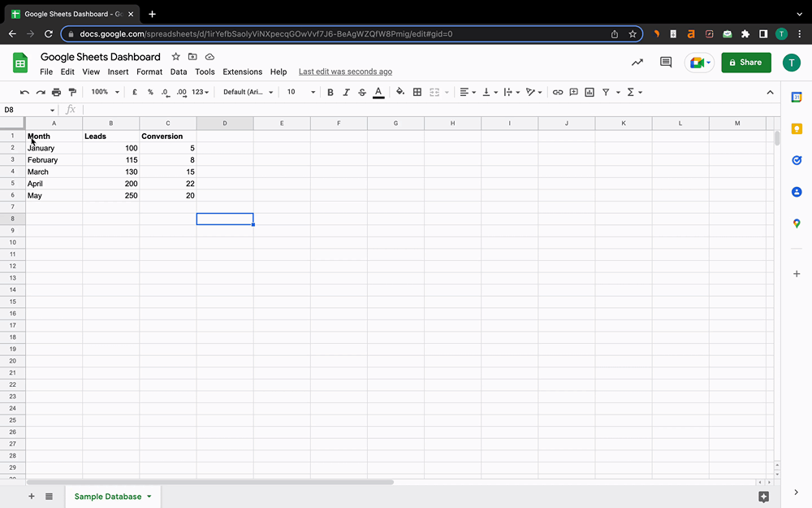Open the Borders tool
This screenshot has height=508, width=812.
tap(417, 93)
